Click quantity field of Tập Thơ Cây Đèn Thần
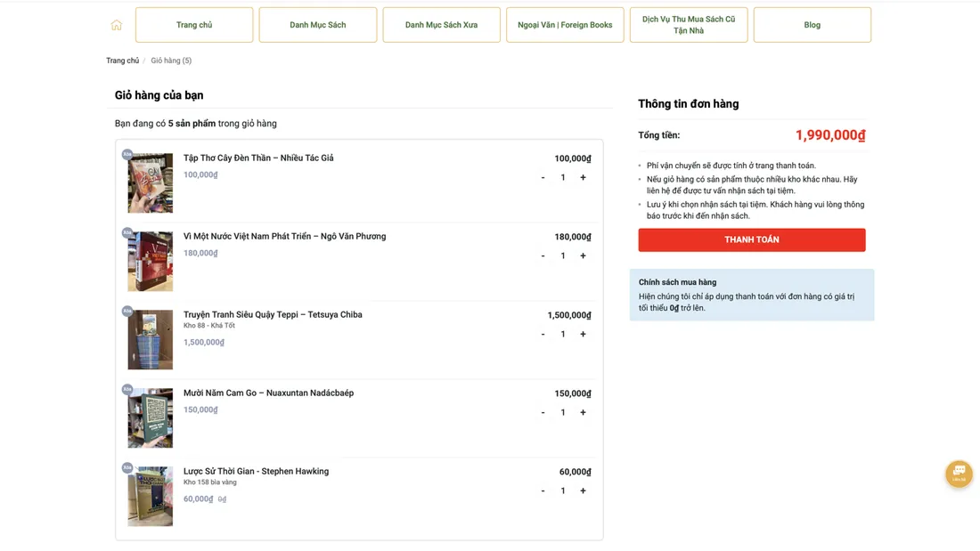This screenshot has height=551, width=980. click(562, 177)
